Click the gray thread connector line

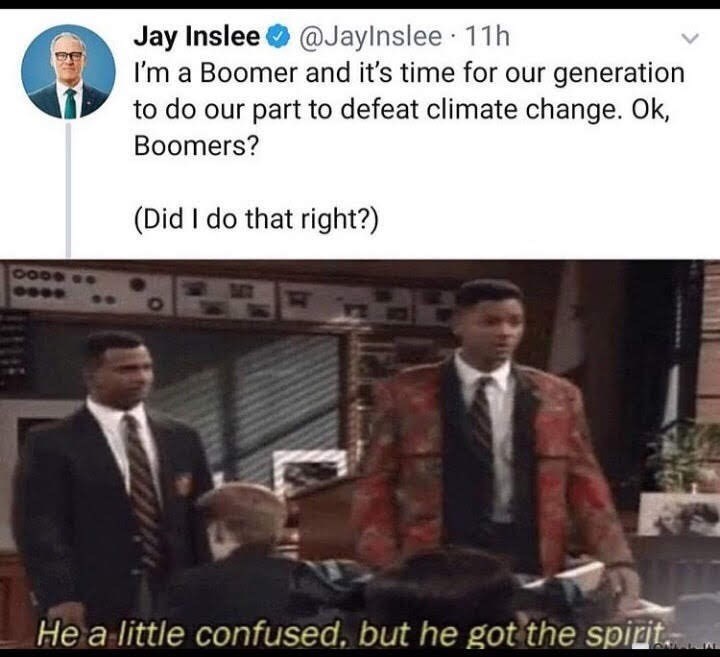[68, 190]
